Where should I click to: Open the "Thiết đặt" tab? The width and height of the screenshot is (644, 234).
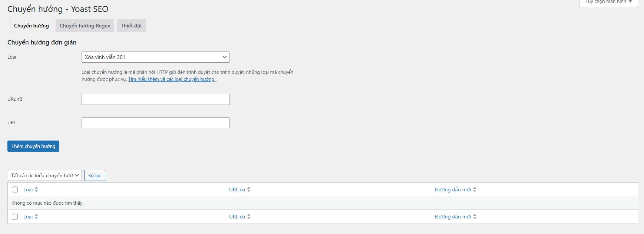131,25
